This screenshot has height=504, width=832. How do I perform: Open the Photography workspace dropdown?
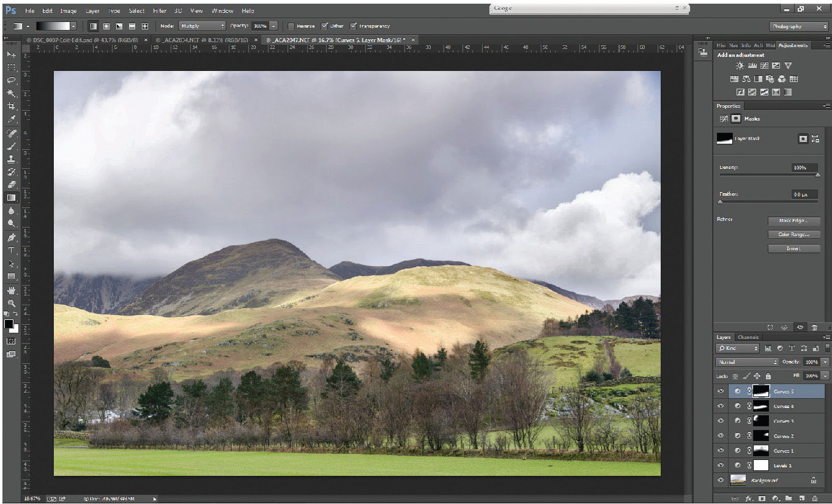798,26
